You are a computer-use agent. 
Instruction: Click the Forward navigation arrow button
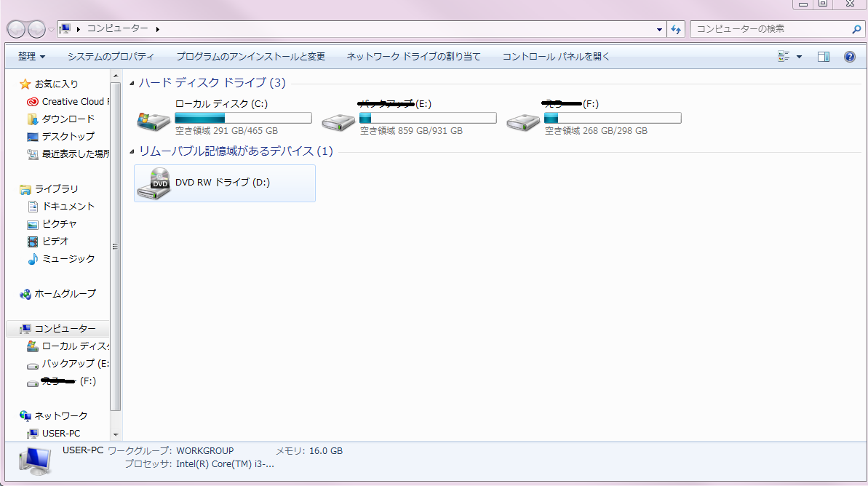36,29
